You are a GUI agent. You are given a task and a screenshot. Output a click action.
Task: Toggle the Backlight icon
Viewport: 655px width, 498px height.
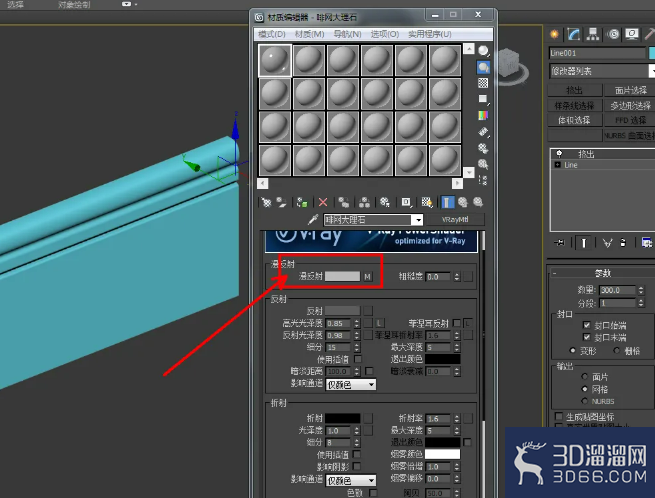point(483,67)
